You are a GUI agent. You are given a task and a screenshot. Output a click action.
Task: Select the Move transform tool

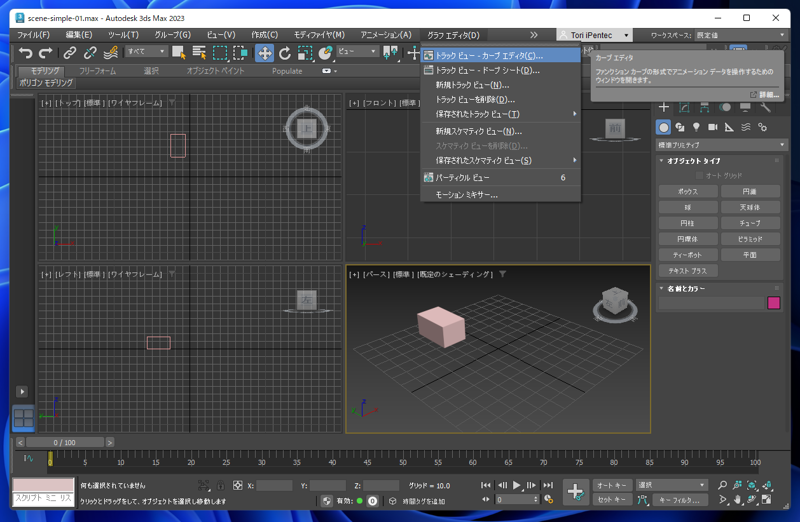(x=264, y=53)
